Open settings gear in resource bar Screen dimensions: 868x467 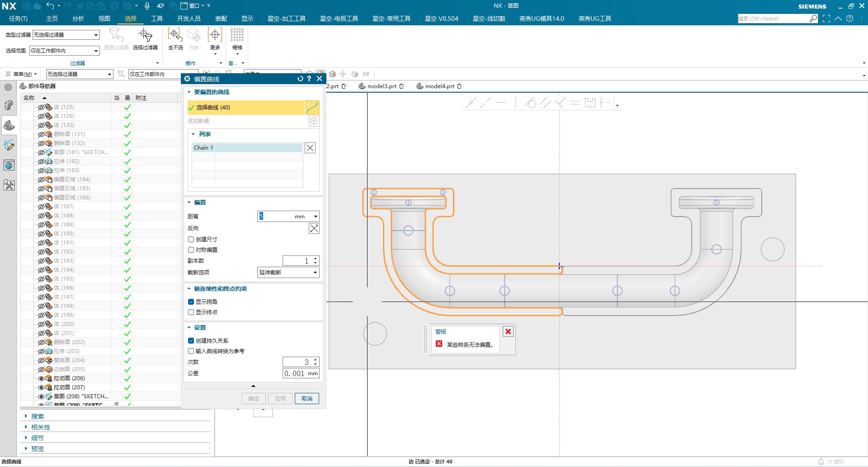(x=8, y=87)
